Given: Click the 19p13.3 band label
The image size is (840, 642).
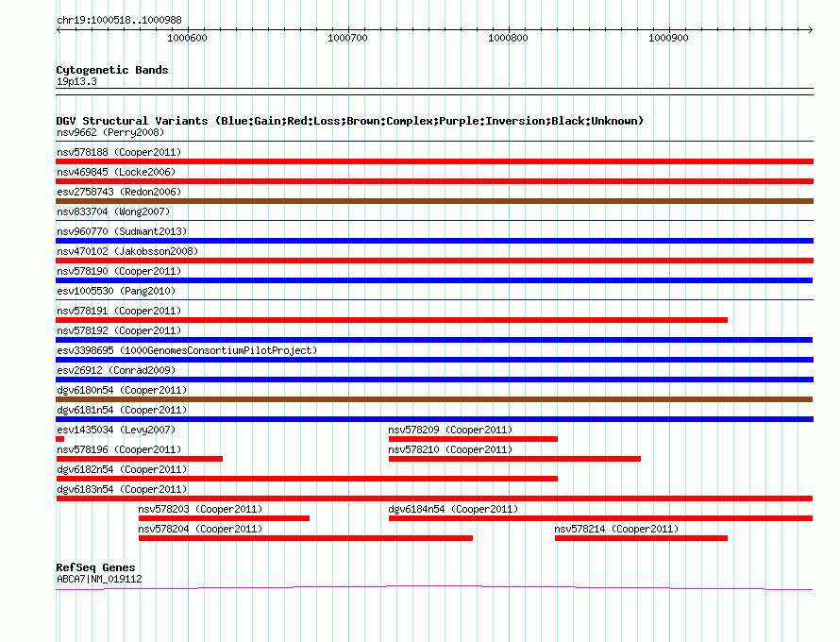Looking at the screenshot, I should point(76,81).
